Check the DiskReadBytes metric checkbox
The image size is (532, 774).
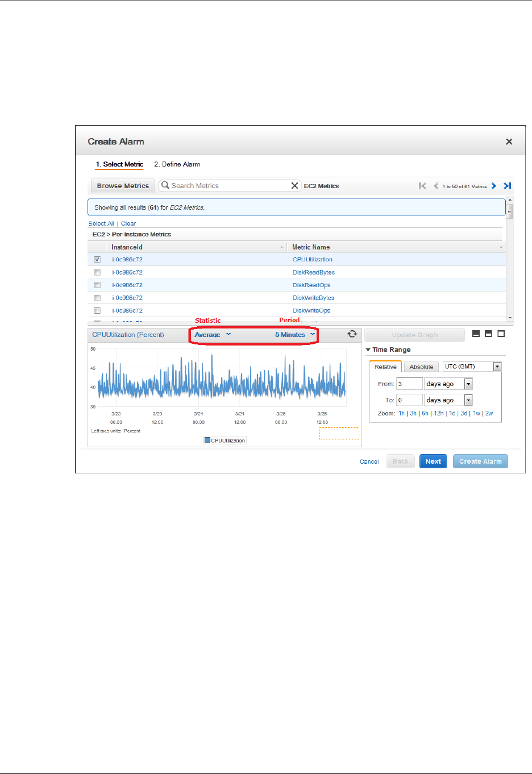coord(97,272)
